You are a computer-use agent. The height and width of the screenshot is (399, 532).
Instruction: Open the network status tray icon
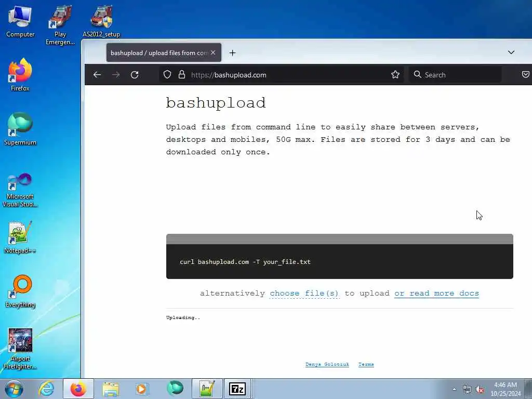(467, 389)
